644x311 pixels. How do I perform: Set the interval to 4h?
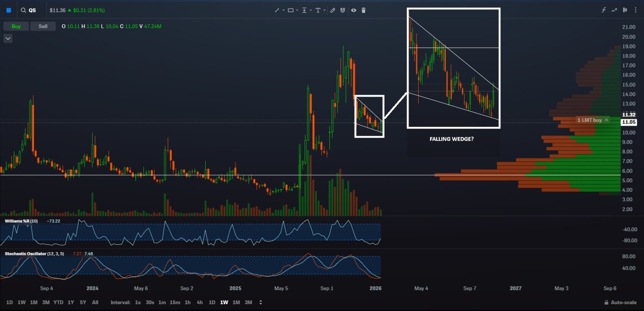point(200,302)
